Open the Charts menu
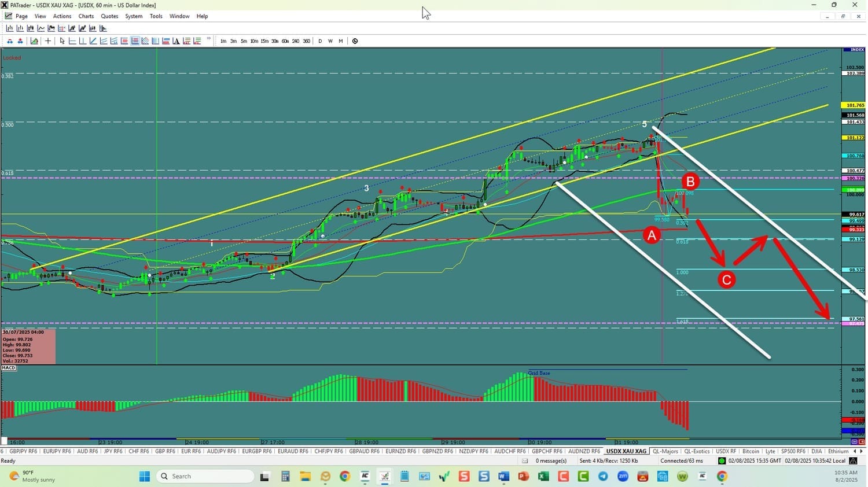 [x=86, y=16]
